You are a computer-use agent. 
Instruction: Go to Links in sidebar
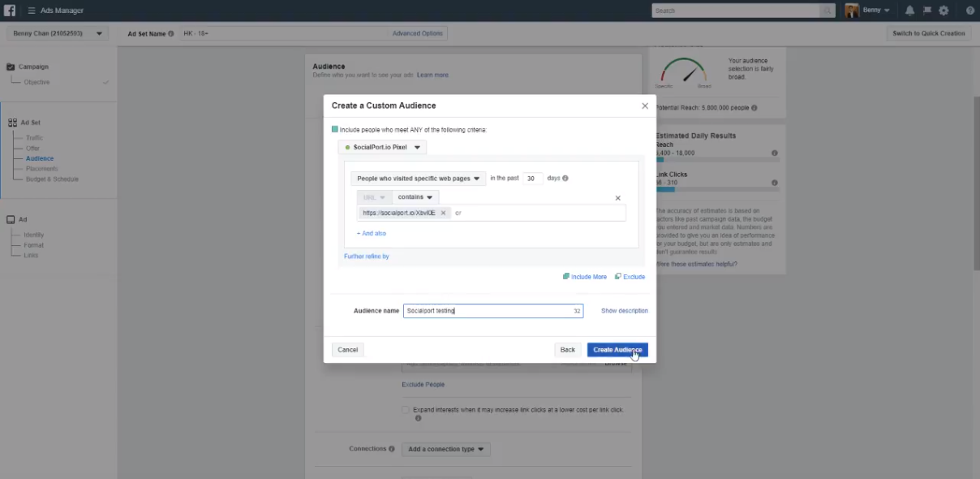[x=31, y=255]
